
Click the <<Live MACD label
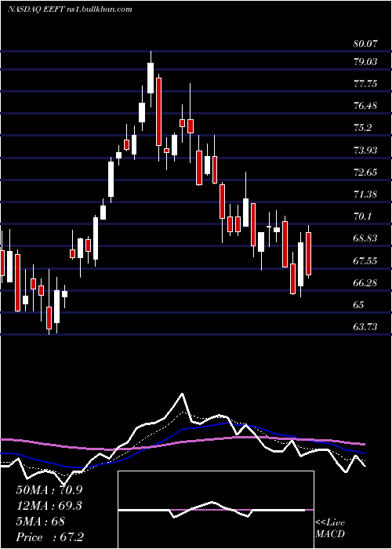(330, 529)
